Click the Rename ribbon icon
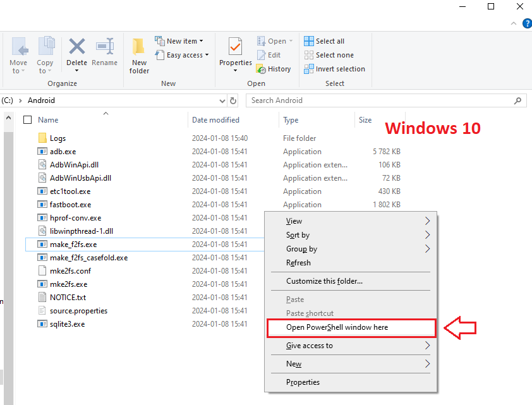This screenshot has width=532, height=405. [104, 46]
